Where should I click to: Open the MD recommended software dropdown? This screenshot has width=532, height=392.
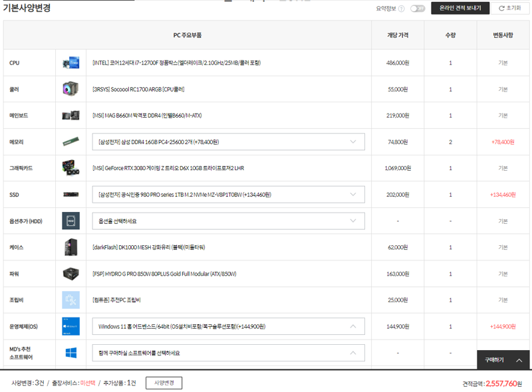(228, 353)
